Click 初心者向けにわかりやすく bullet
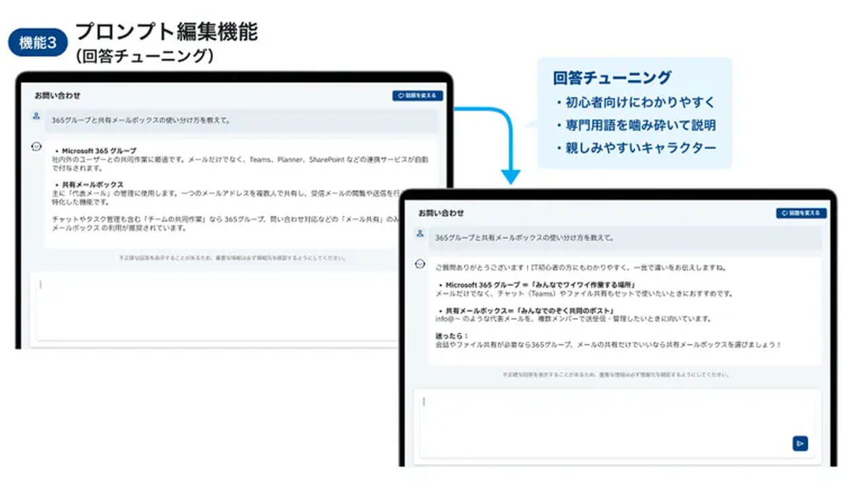The image size is (868, 488). click(x=634, y=103)
